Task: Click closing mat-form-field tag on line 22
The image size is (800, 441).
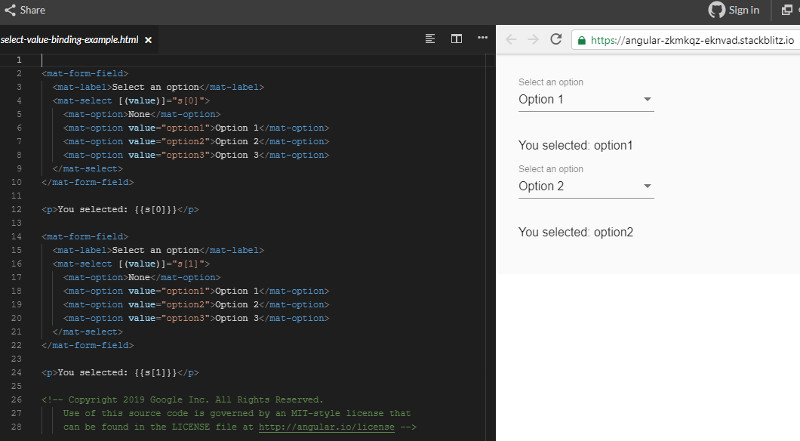Action: tap(87, 346)
